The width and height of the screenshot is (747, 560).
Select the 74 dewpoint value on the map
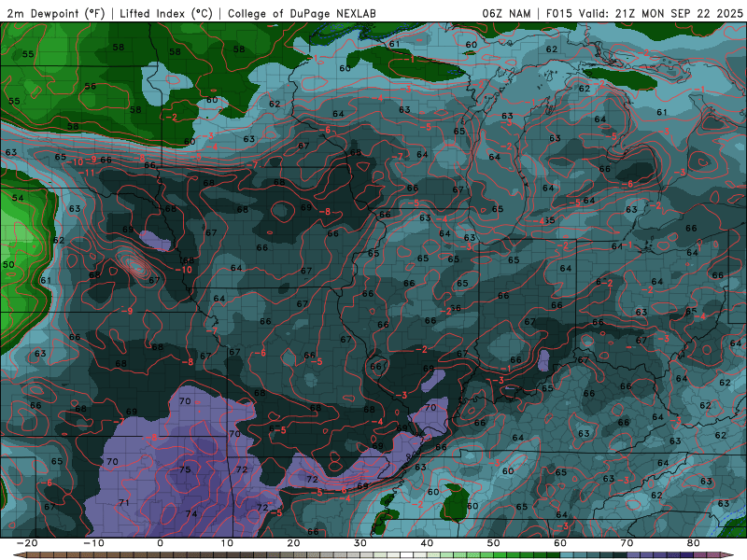click(x=191, y=513)
